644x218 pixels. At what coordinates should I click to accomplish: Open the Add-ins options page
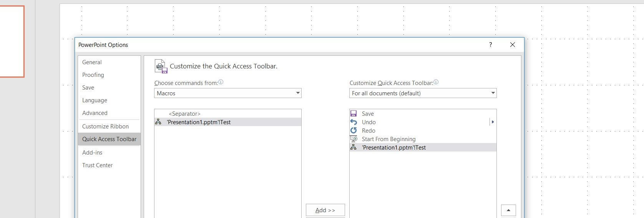click(92, 153)
